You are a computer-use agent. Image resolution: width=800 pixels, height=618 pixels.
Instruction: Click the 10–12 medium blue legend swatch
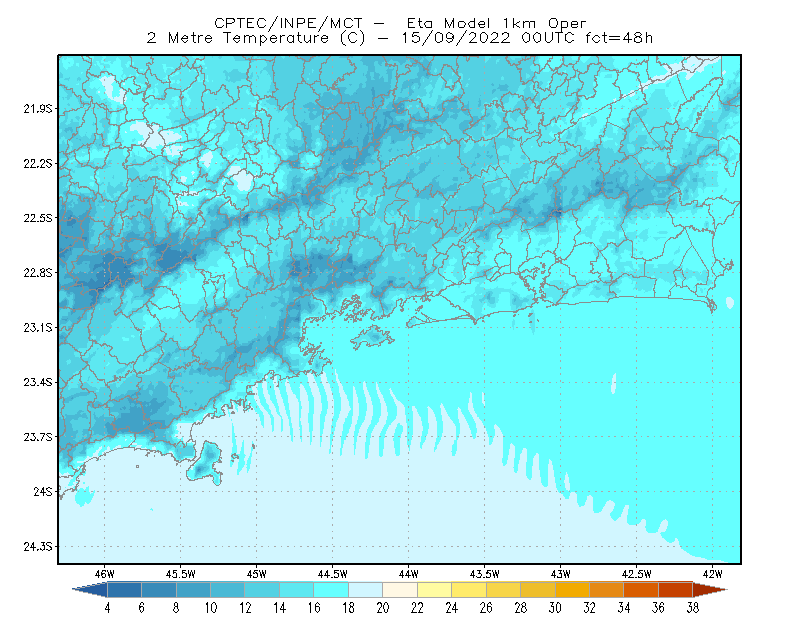click(228, 589)
